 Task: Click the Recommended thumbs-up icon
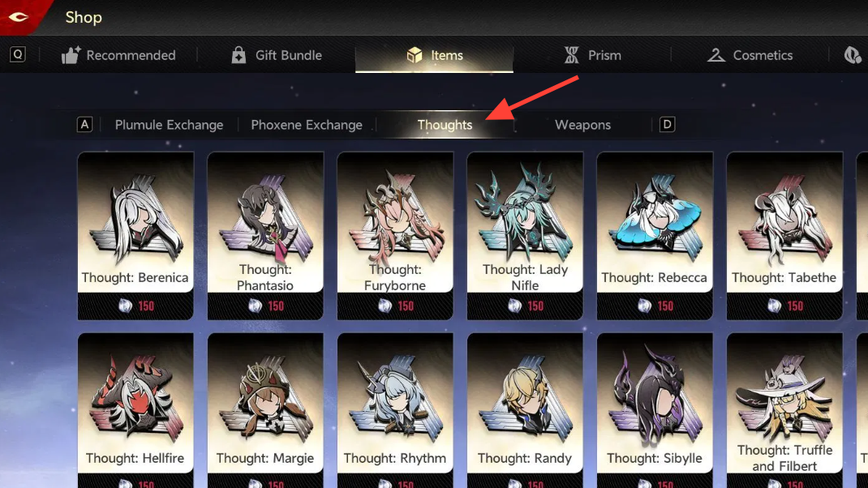coord(71,55)
